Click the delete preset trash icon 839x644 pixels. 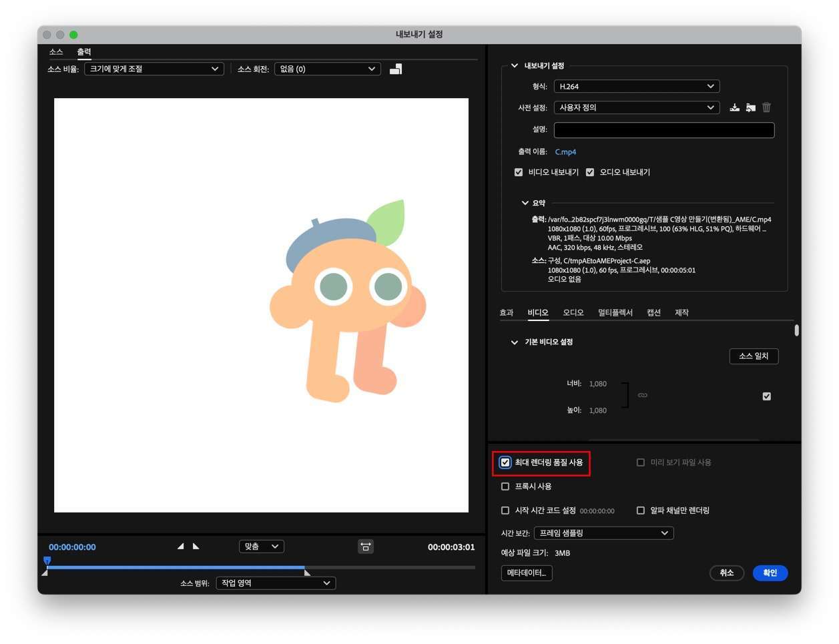point(766,107)
